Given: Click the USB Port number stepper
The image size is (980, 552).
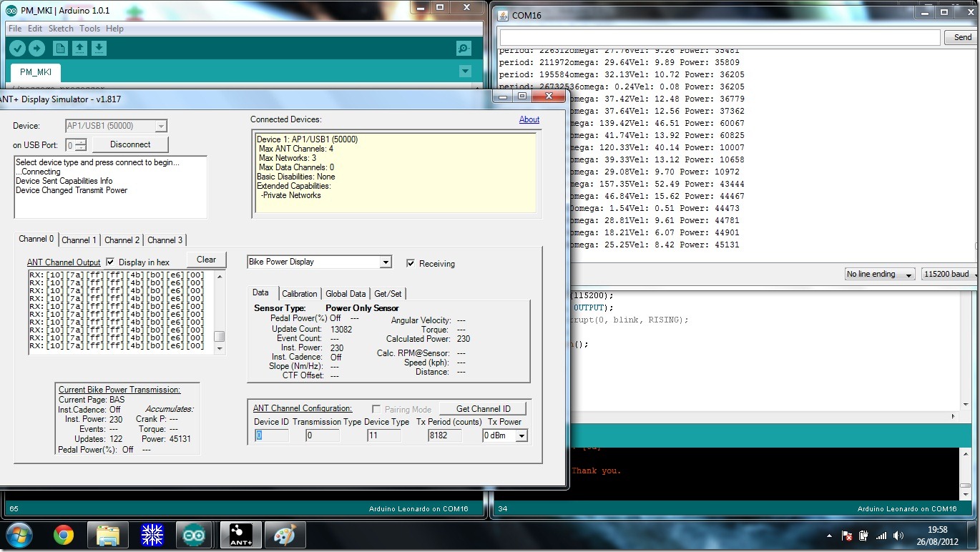Looking at the screenshot, I should coord(81,145).
